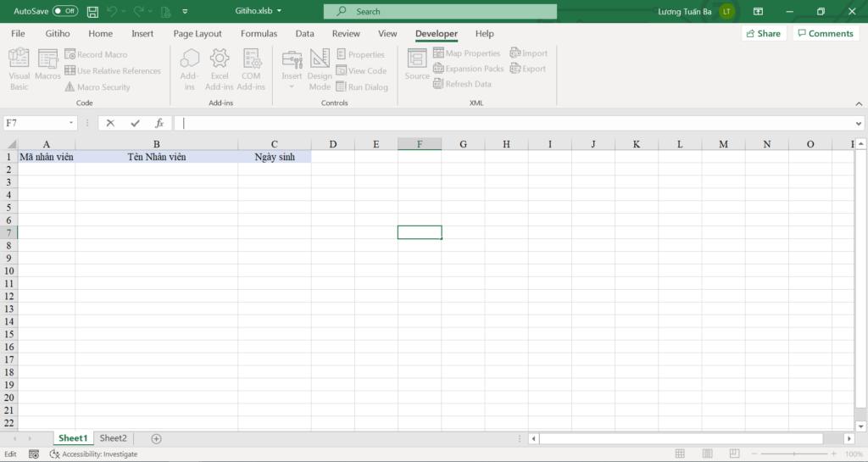868x462 pixels.
Task: Open the Name Box dropdown arrow
Action: point(72,123)
